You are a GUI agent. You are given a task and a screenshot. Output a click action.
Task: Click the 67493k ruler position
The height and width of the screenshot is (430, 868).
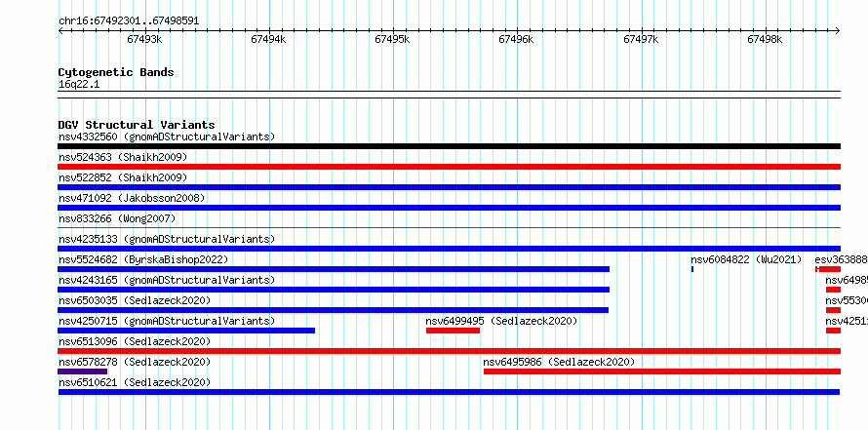click(144, 39)
